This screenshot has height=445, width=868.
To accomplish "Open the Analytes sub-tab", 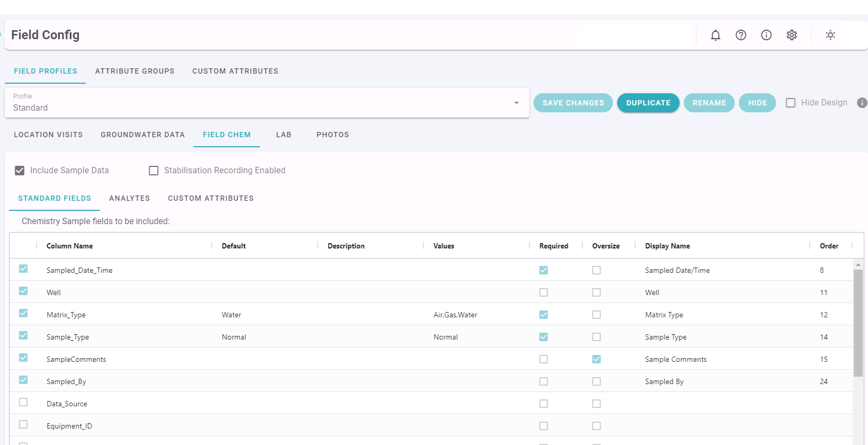I will (x=130, y=198).
